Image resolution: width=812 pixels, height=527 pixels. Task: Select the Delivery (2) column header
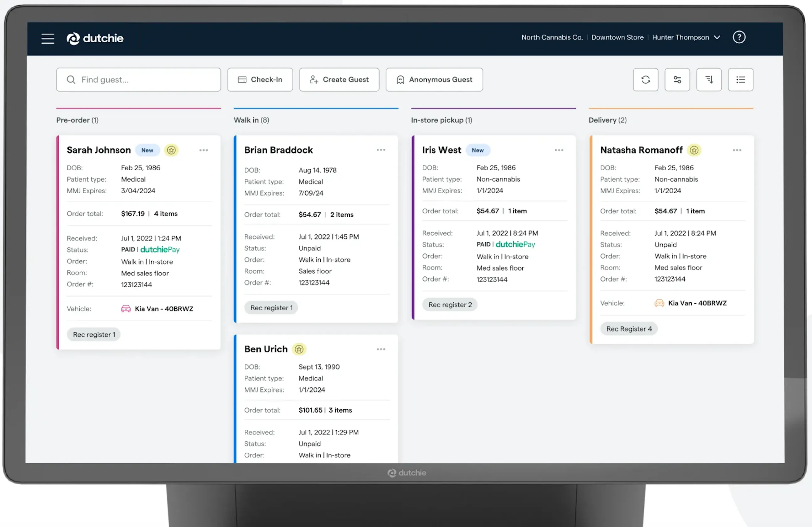pos(608,120)
